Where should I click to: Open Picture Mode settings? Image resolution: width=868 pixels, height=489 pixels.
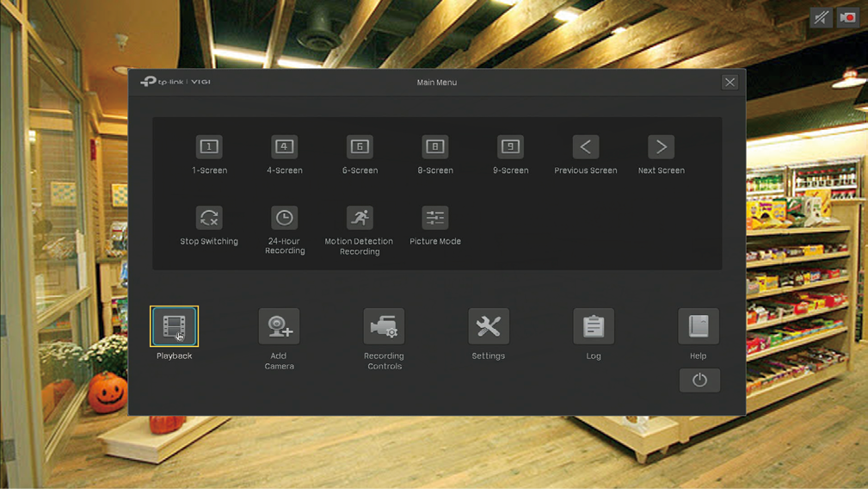click(434, 218)
